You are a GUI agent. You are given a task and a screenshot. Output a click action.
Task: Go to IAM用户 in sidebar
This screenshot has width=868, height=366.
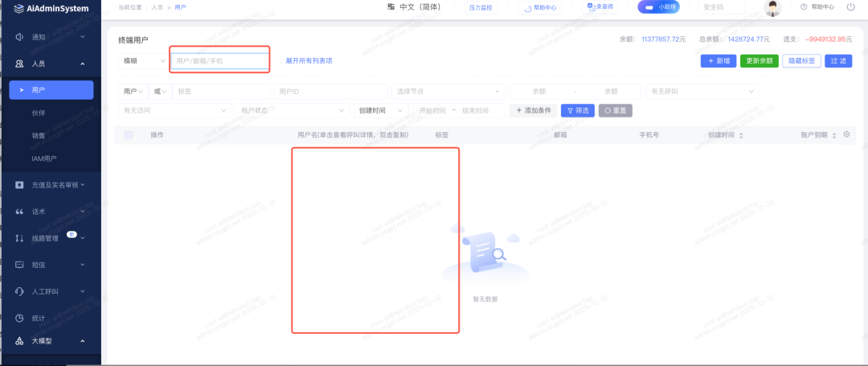44,159
